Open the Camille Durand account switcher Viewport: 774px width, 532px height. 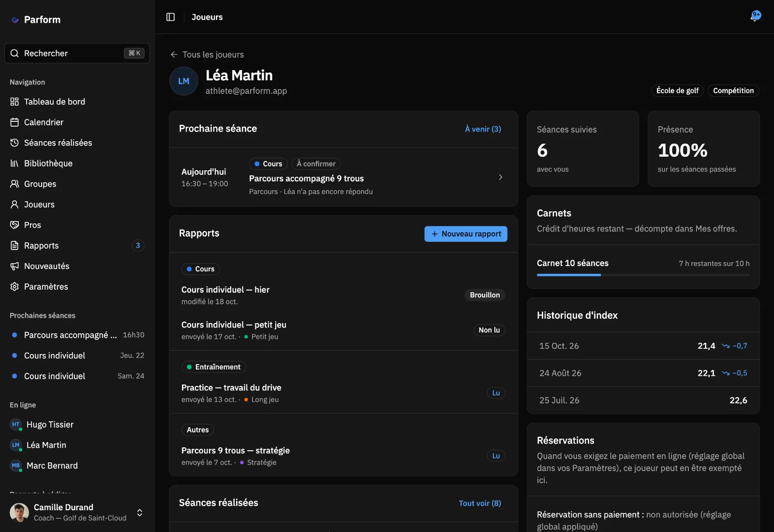click(77, 512)
